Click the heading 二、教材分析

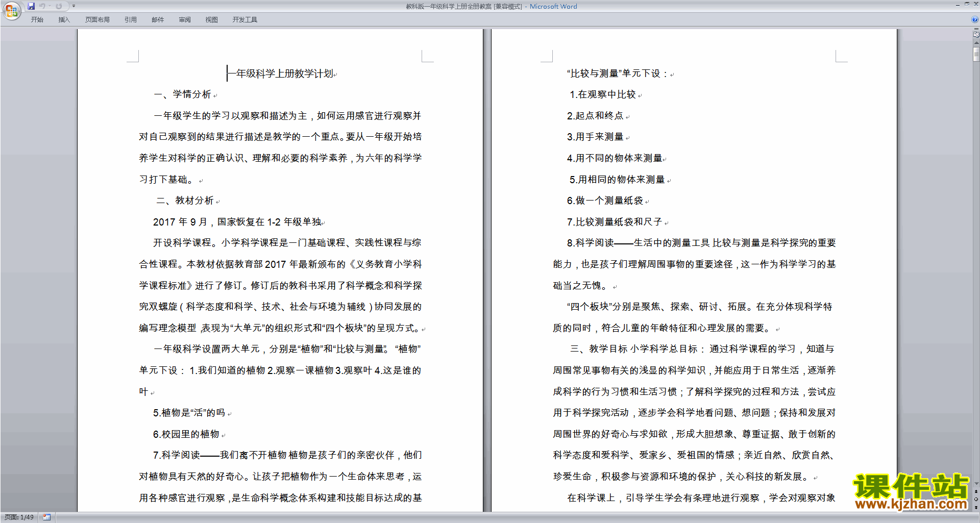click(x=185, y=201)
